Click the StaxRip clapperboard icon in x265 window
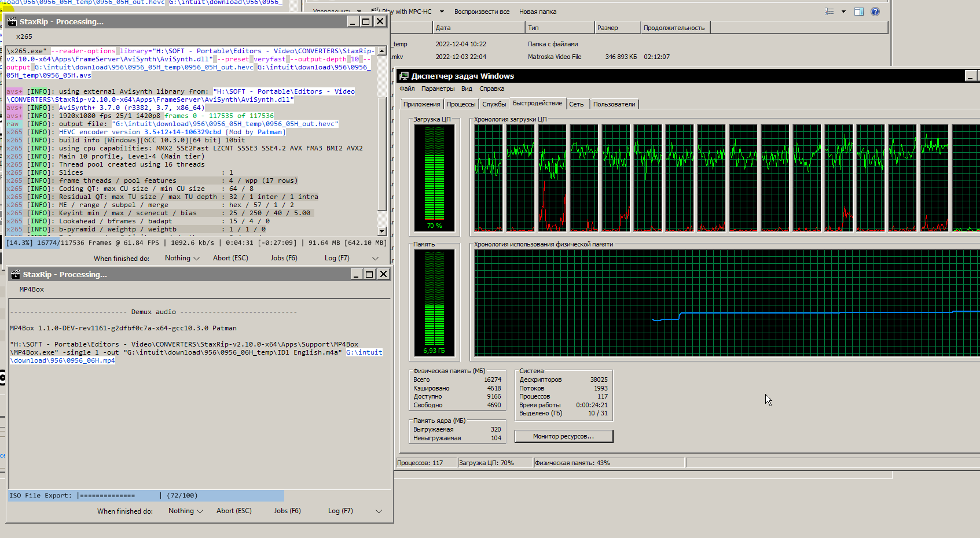980x538 pixels. pyautogui.click(x=12, y=22)
